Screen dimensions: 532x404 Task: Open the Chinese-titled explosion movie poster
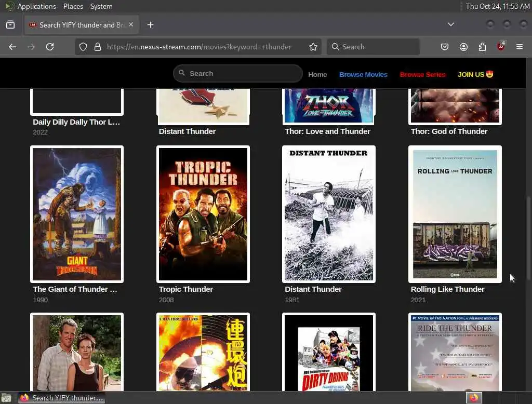[203, 352]
